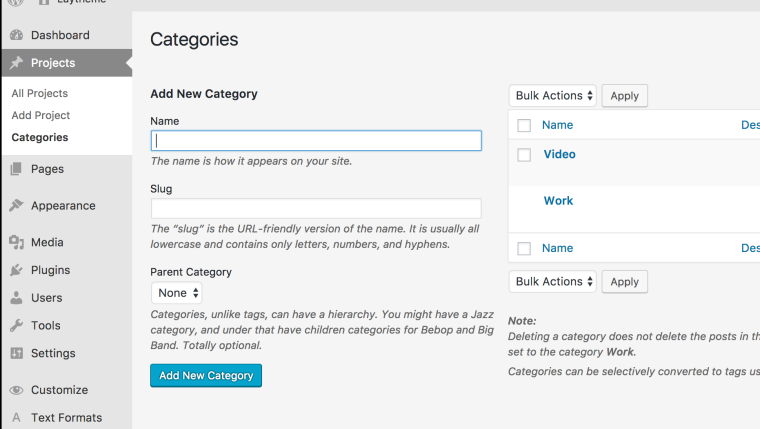Click the Settings sliders icon

coord(16,354)
